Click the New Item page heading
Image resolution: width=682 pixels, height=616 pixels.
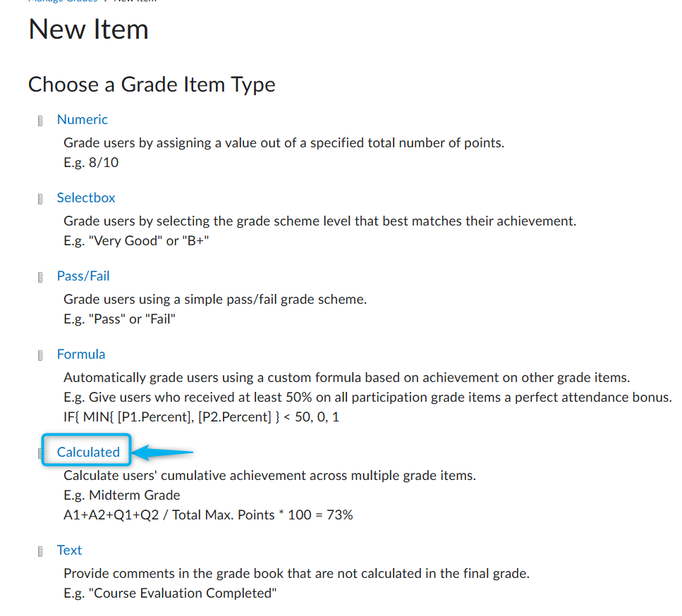tap(89, 30)
